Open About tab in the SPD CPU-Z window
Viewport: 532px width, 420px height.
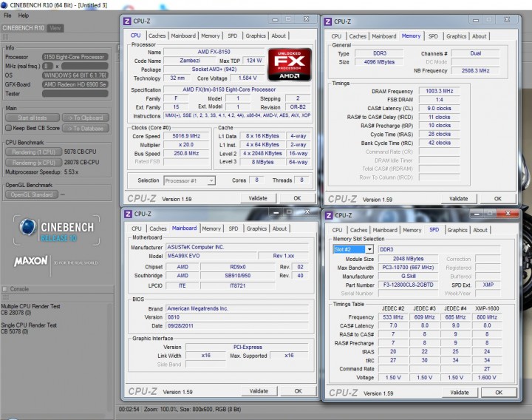[480, 230]
